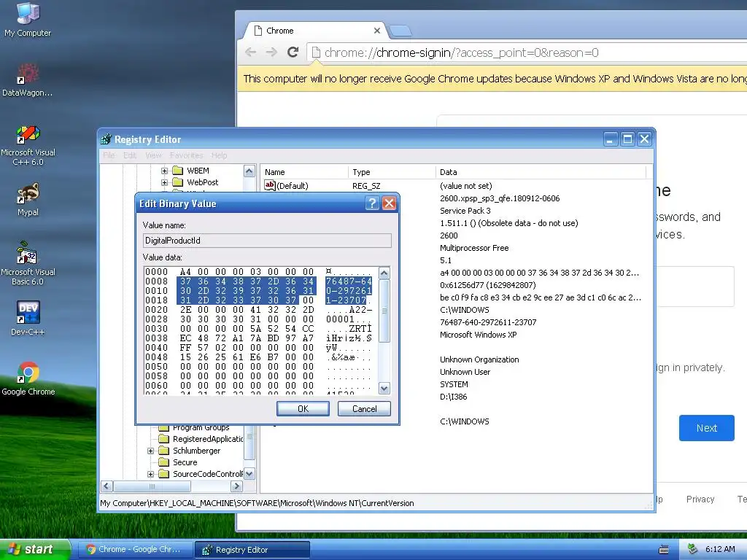Select the Schlumberger folder icon
This screenshot has height=560, width=747.
(164, 451)
